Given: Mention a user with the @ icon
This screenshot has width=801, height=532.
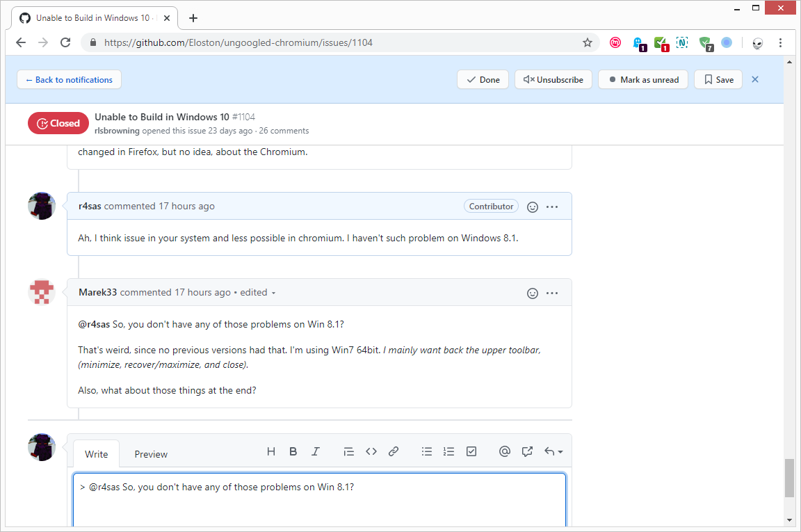Looking at the screenshot, I should coord(505,451).
